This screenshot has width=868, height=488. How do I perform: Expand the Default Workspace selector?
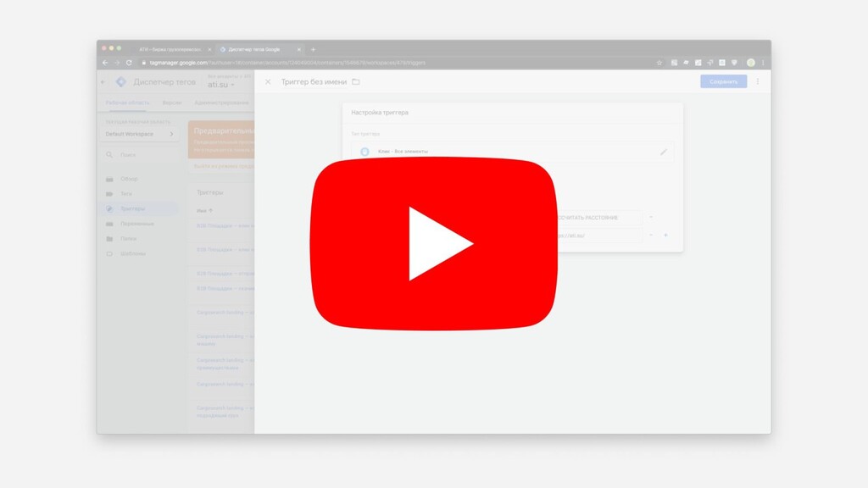click(140, 134)
